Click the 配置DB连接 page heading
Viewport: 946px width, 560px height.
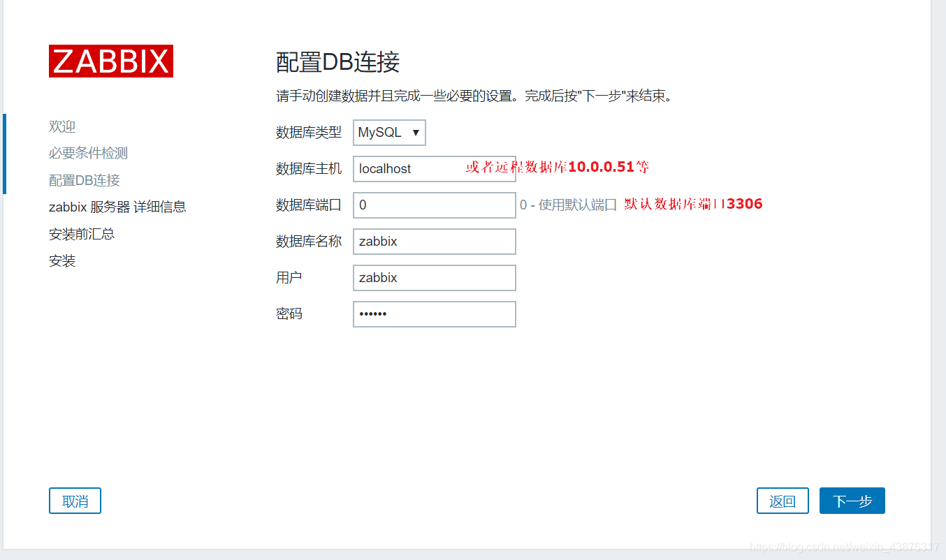pos(338,62)
